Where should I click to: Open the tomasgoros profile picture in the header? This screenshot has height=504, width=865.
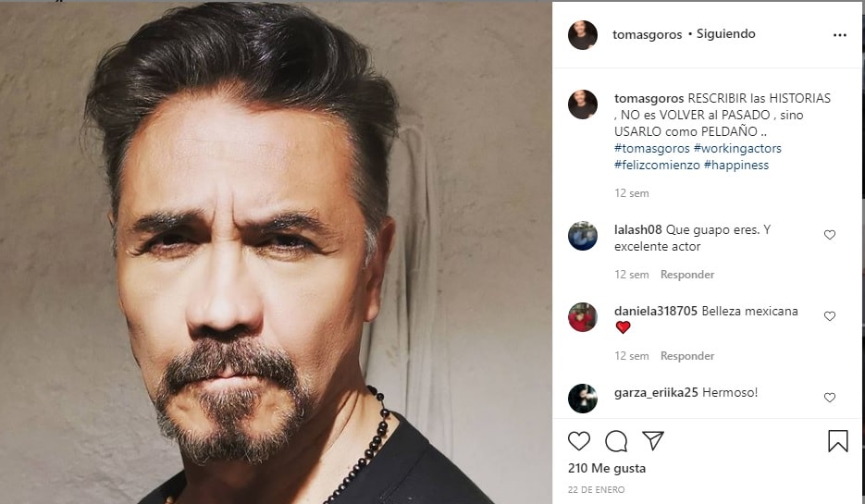[x=583, y=35]
